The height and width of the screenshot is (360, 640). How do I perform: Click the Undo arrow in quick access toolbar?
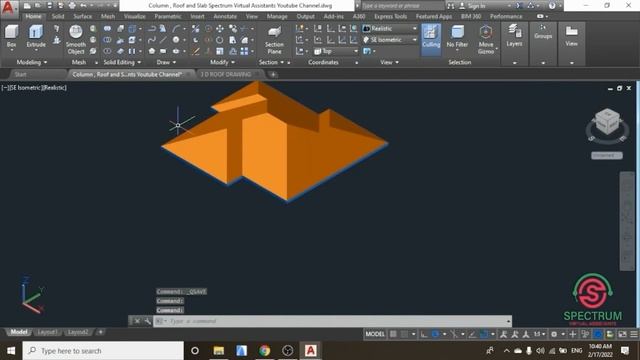[83, 6]
